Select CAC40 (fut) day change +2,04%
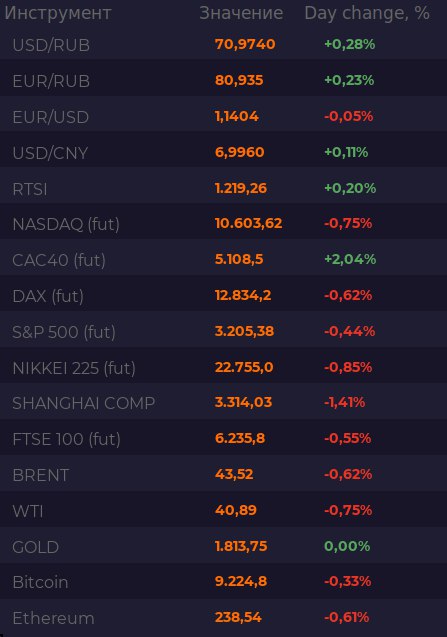Screen dimensions: 447x637 tap(350, 259)
